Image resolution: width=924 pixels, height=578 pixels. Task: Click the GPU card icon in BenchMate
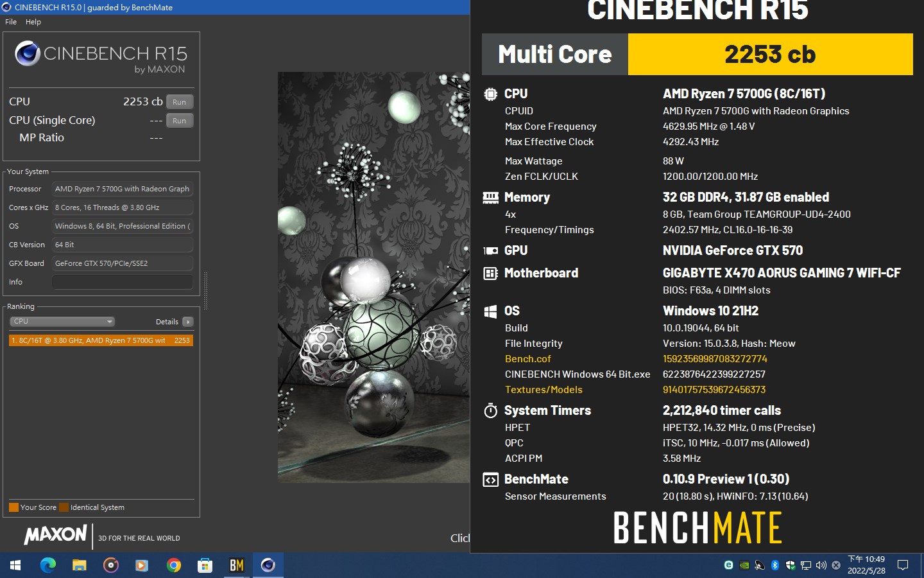pos(490,251)
